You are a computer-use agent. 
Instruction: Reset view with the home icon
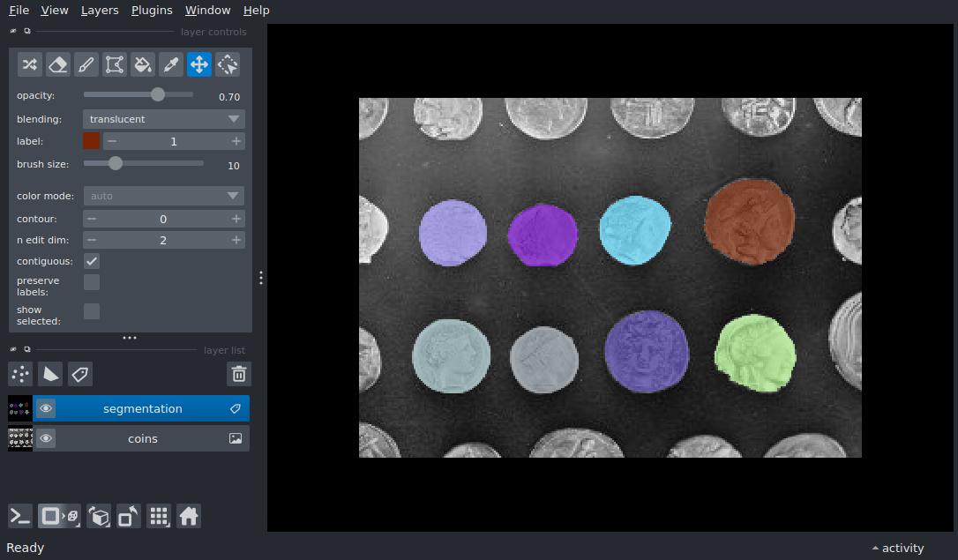point(189,517)
